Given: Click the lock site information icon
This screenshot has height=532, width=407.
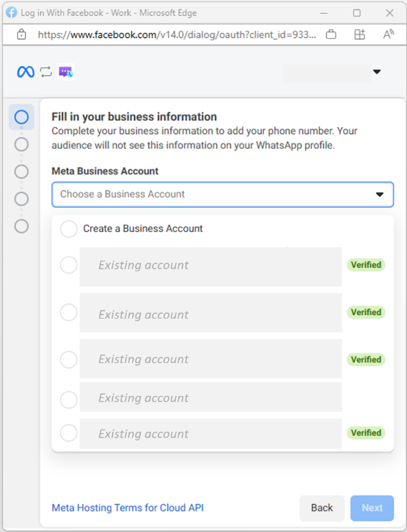Looking at the screenshot, I should (21, 34).
